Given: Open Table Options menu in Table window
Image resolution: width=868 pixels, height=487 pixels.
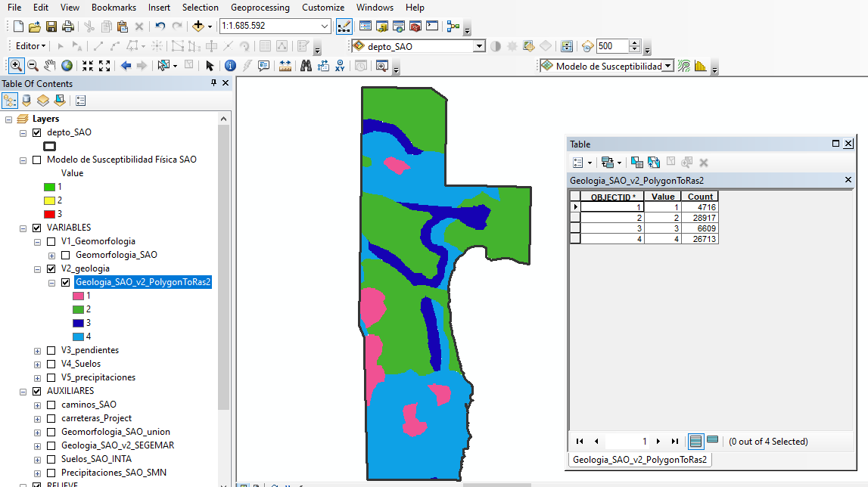Looking at the screenshot, I should coord(583,162).
